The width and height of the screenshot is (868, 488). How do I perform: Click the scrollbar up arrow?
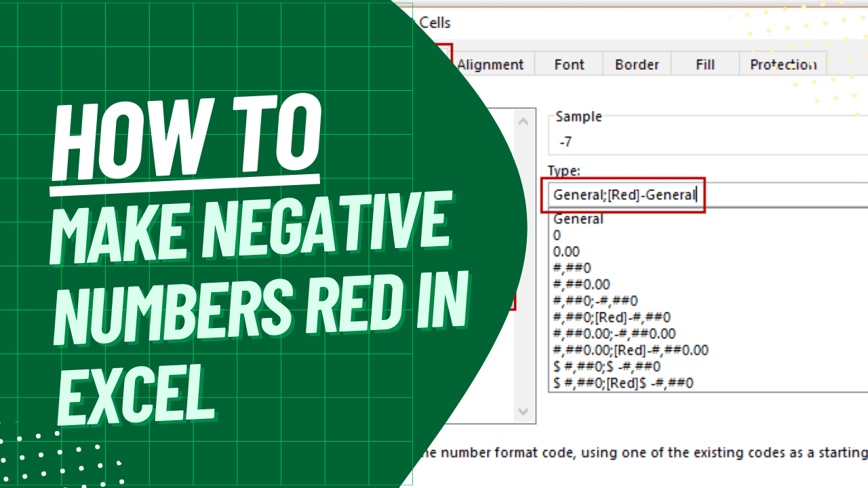[x=523, y=120]
